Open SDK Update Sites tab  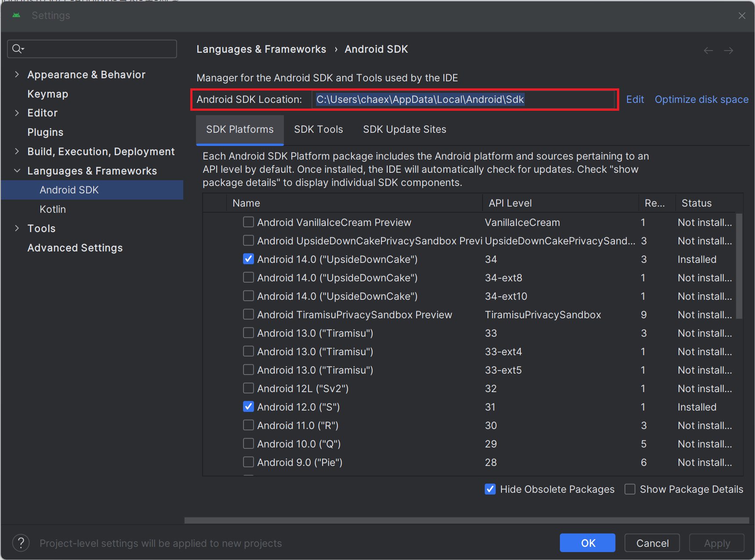405,130
